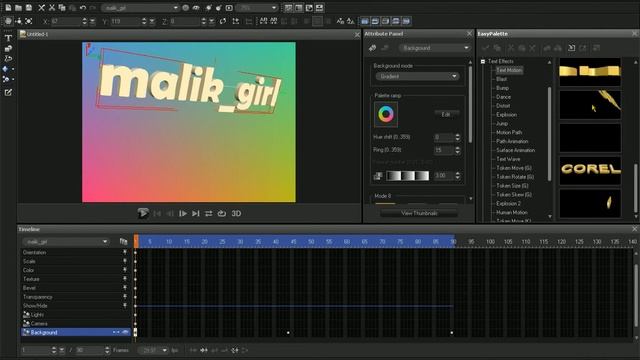The width and height of the screenshot is (640, 360).
Task: Select the Transparency track in Timeline
Action: click(x=75, y=297)
